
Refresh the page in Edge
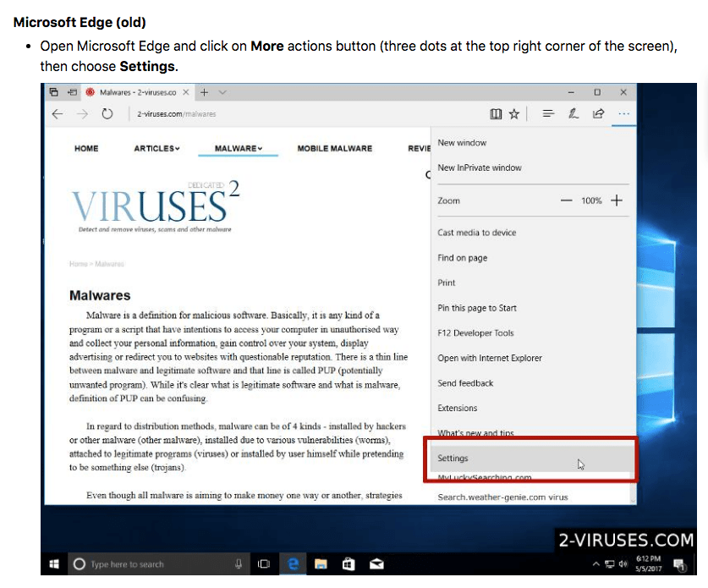point(107,114)
